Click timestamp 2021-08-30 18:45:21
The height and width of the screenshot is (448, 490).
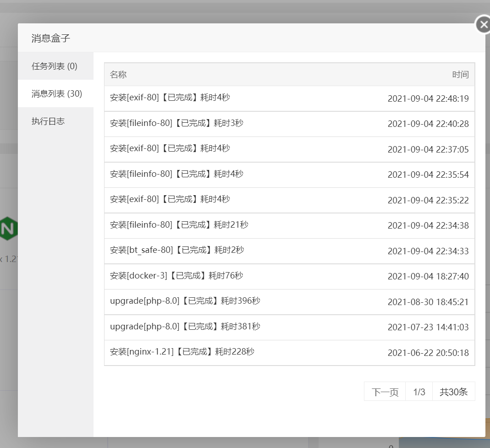[x=428, y=302]
